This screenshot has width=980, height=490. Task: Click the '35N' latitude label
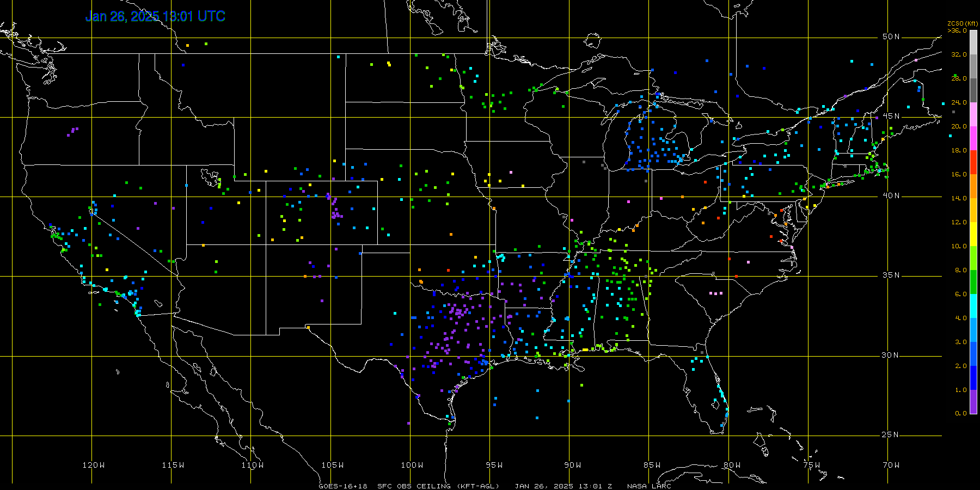pos(891,275)
